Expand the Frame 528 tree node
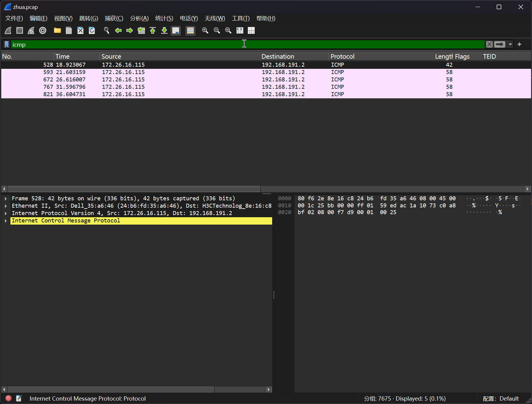532x404 pixels. 6,198
